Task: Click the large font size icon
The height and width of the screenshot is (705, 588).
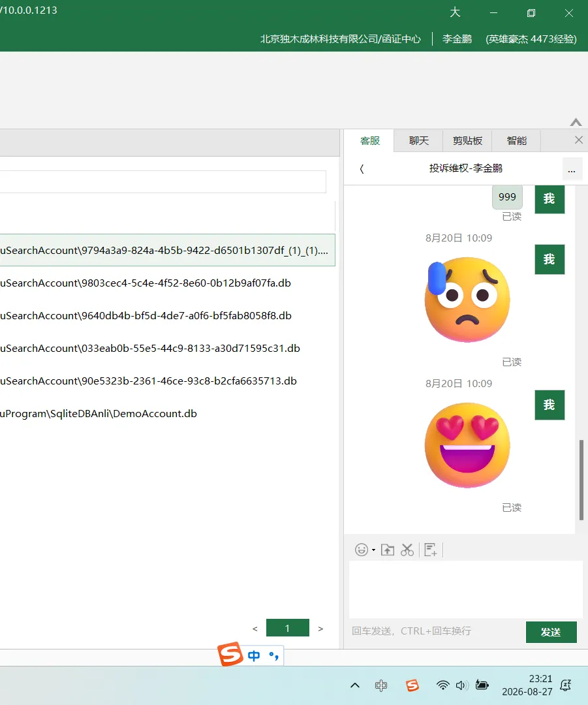Action: point(455,12)
